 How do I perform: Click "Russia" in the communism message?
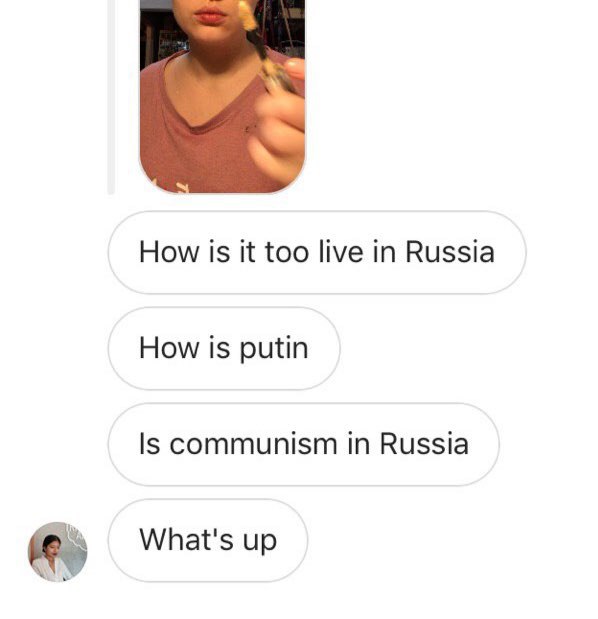(x=424, y=444)
